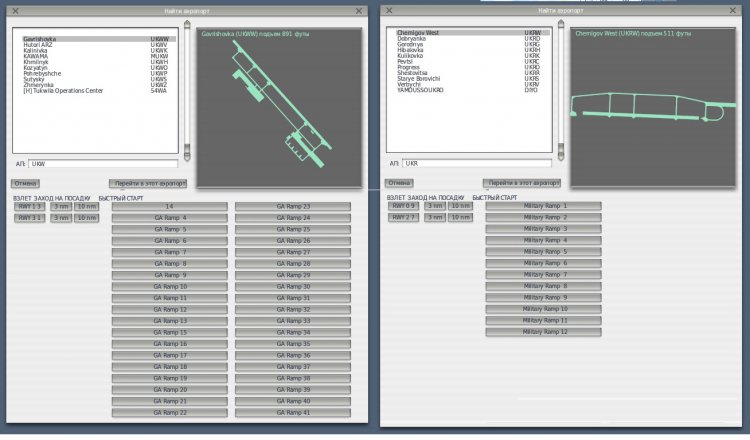Click the АП search field containing UKW
The height and width of the screenshot is (440, 750).
coord(103,164)
